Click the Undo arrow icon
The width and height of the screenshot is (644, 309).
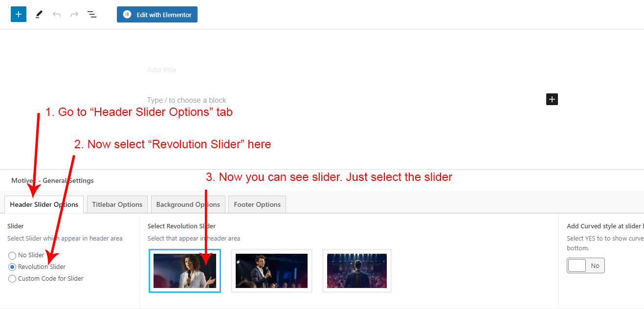[x=57, y=15]
